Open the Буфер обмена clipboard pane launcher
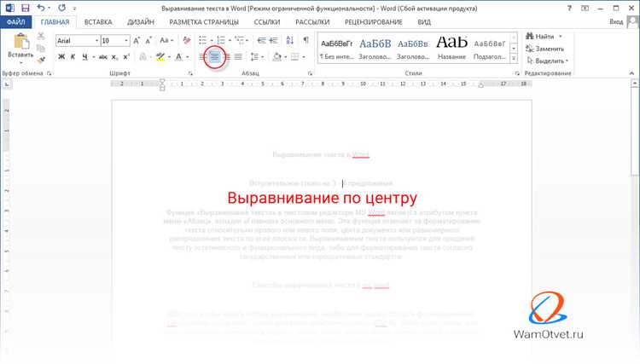This screenshot has height=364, width=640. [x=49, y=73]
